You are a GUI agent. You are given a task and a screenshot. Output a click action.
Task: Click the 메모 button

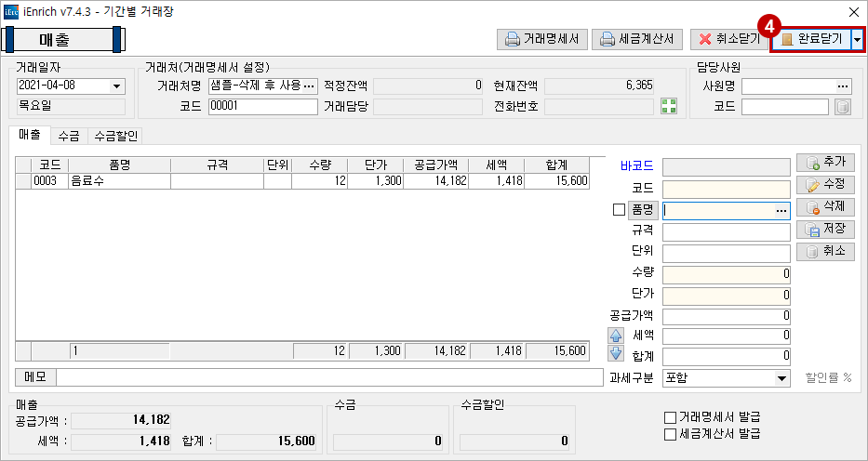35,377
